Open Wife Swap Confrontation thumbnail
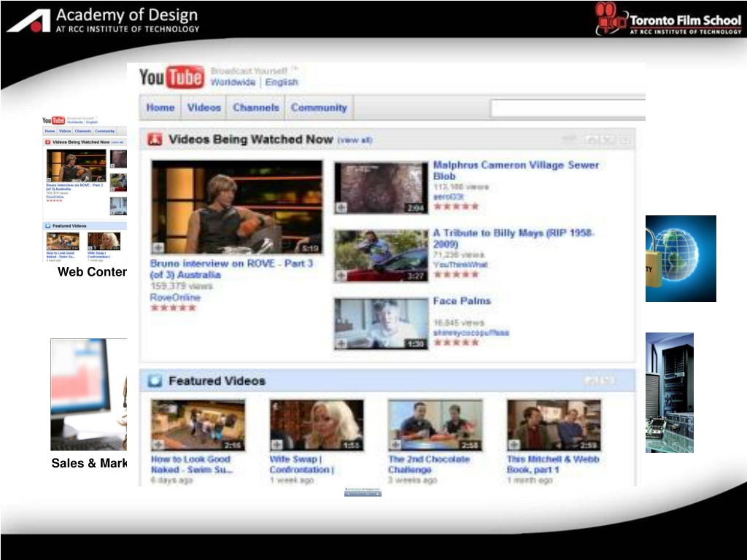The image size is (747, 560). pyautogui.click(x=317, y=425)
